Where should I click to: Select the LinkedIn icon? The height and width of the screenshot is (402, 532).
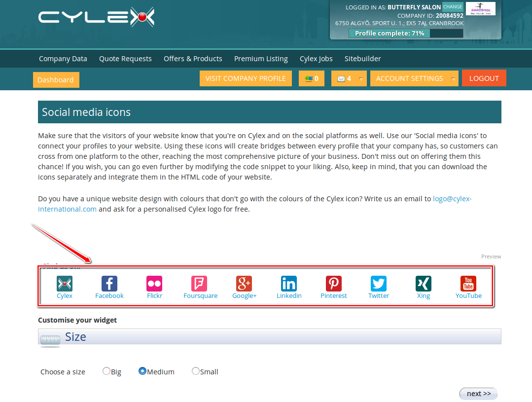289,283
